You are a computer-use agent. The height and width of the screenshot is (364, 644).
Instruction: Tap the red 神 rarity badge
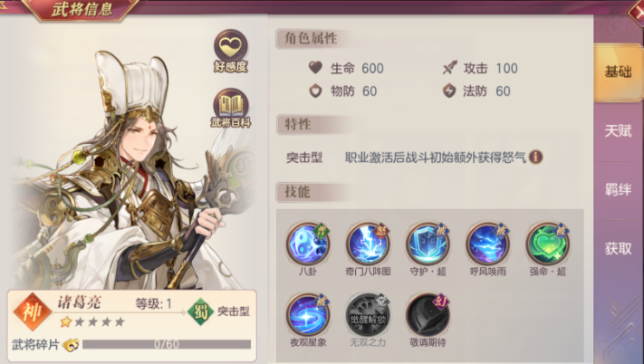tap(33, 311)
